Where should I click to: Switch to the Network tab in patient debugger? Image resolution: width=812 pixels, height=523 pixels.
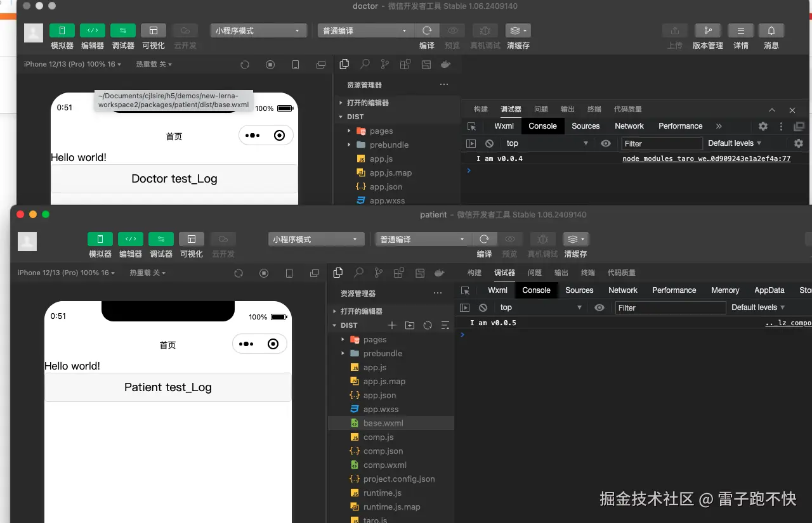point(622,290)
